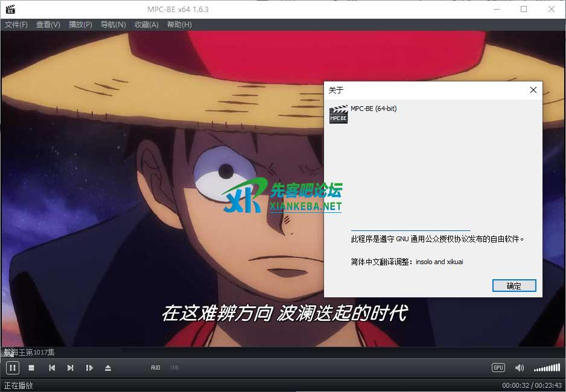Open the SUB subtitle track selector
This screenshot has width=566, height=392.
(174, 368)
